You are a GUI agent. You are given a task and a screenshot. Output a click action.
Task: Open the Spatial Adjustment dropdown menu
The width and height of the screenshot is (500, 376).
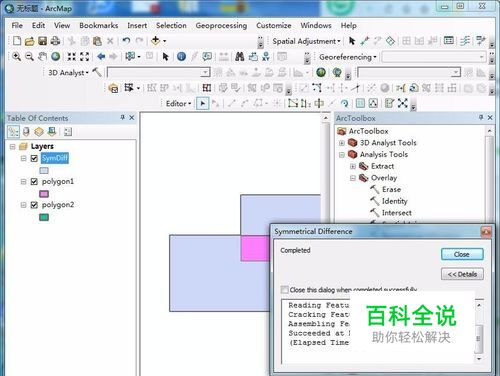306,41
